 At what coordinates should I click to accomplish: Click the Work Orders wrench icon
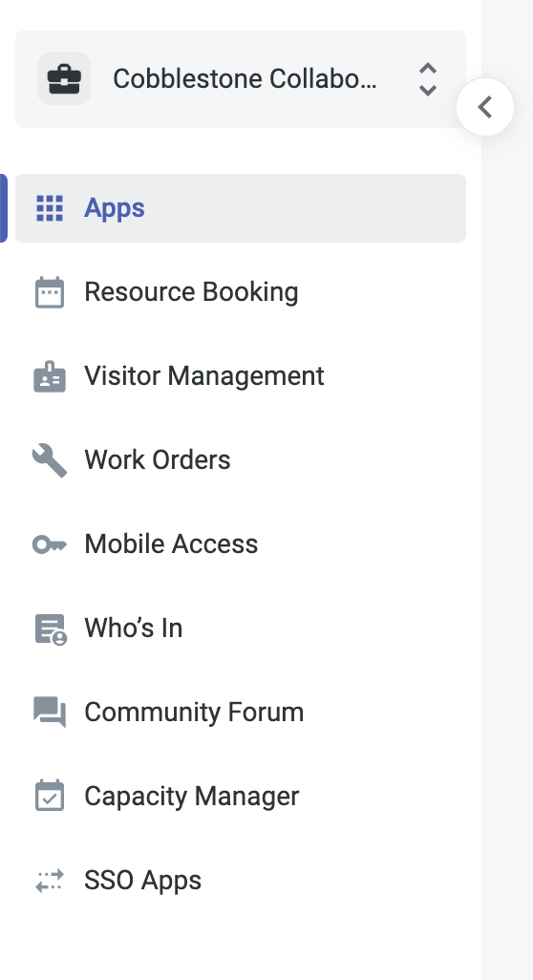coord(50,460)
